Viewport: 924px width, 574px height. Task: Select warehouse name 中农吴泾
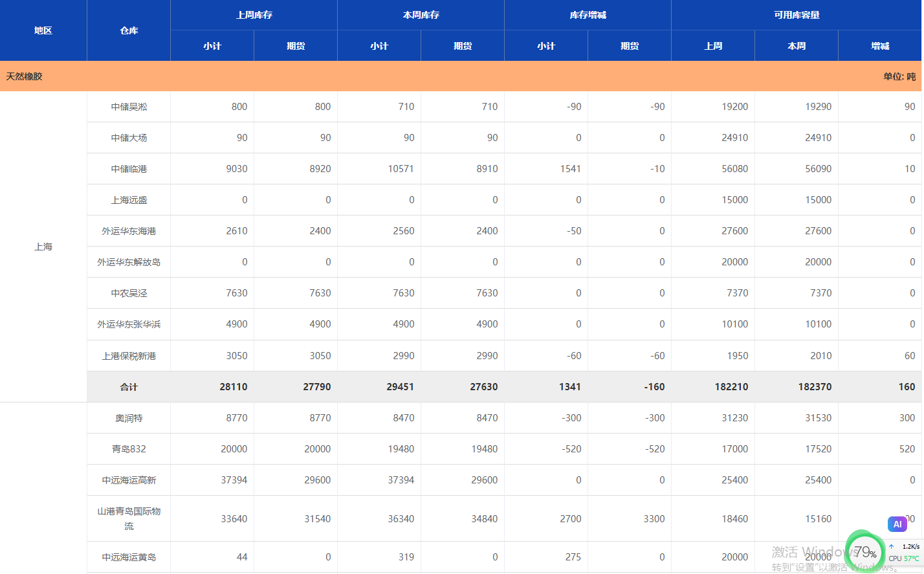coord(129,293)
